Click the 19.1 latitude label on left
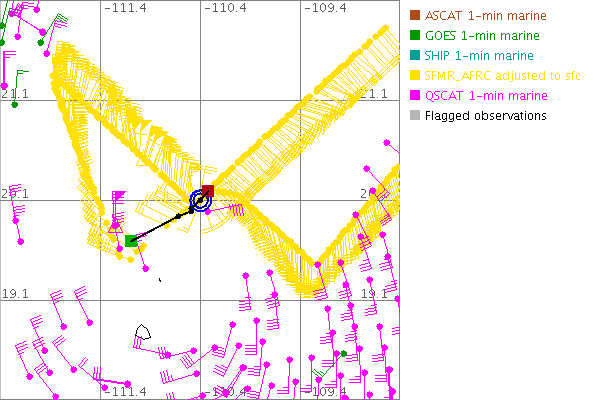 (19, 294)
